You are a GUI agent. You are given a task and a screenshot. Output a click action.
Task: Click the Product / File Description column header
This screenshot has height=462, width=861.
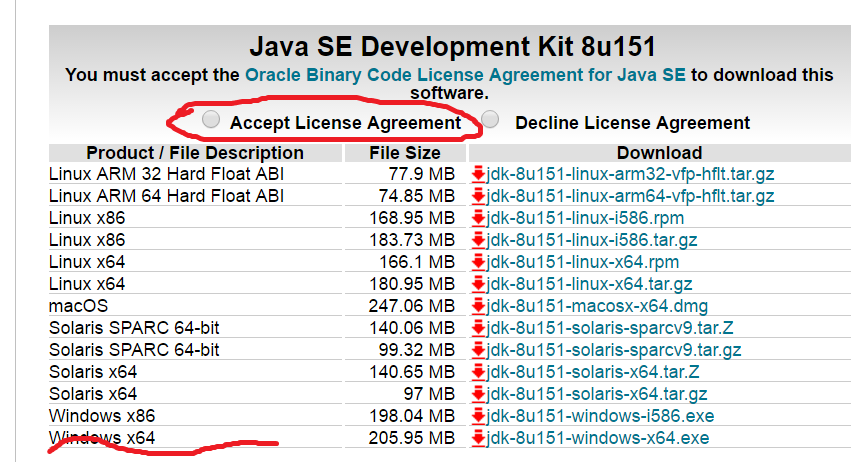coord(195,153)
